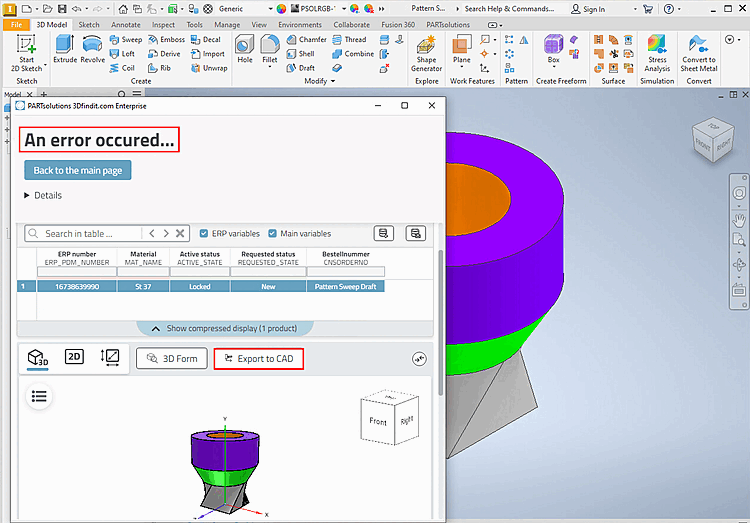The image size is (750, 523).
Task: Select the Plane work feature
Action: 462,49
